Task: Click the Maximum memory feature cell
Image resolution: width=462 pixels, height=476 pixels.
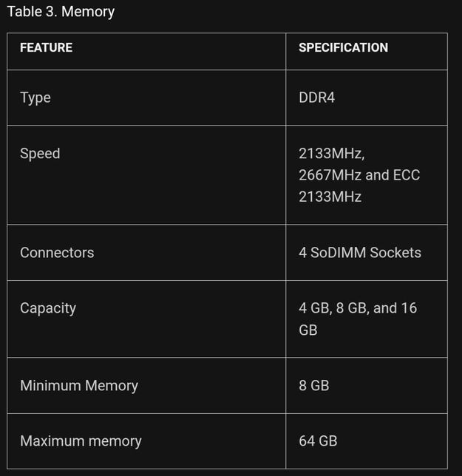Action: coord(81,441)
